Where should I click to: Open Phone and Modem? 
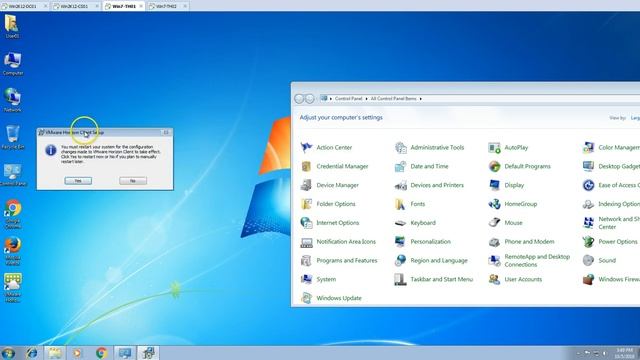click(521, 241)
